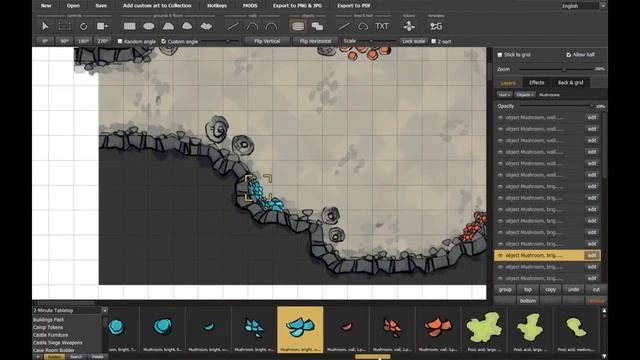Choose the rotate tool icon
Image resolution: width=640 pixels, height=360 pixels.
[83, 26]
